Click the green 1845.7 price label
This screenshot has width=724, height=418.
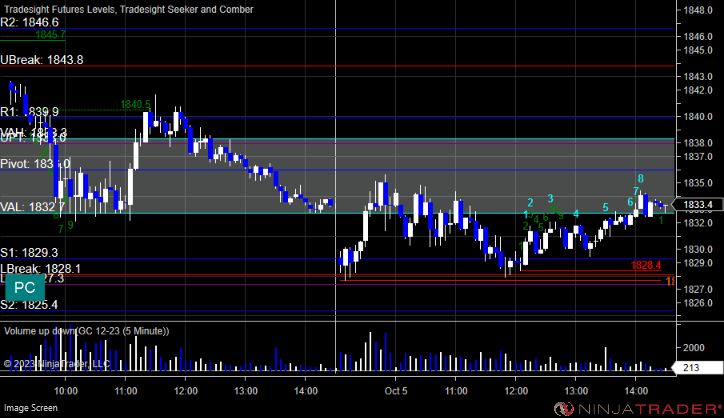pos(50,35)
